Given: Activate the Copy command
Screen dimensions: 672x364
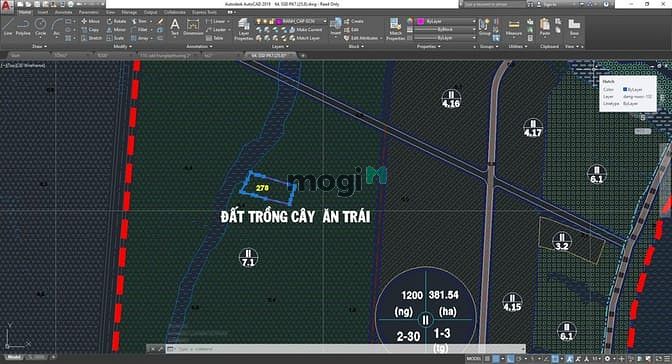Looking at the screenshot, I should (90, 30).
